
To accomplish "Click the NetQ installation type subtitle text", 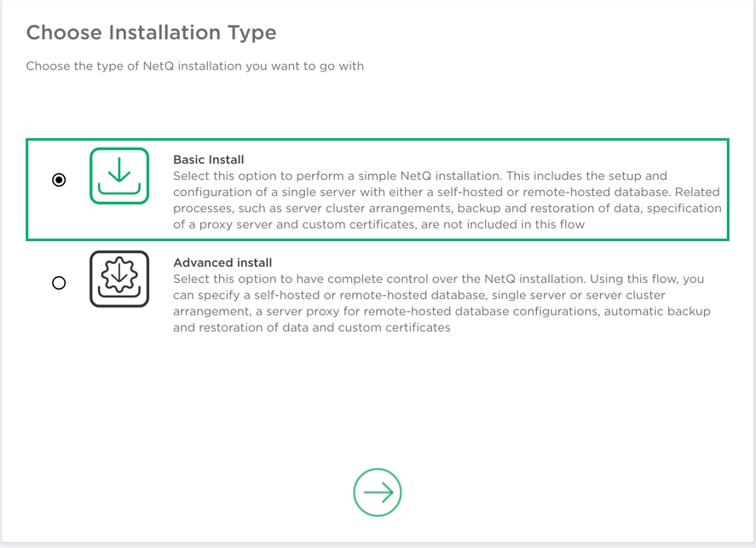I will click(x=194, y=66).
